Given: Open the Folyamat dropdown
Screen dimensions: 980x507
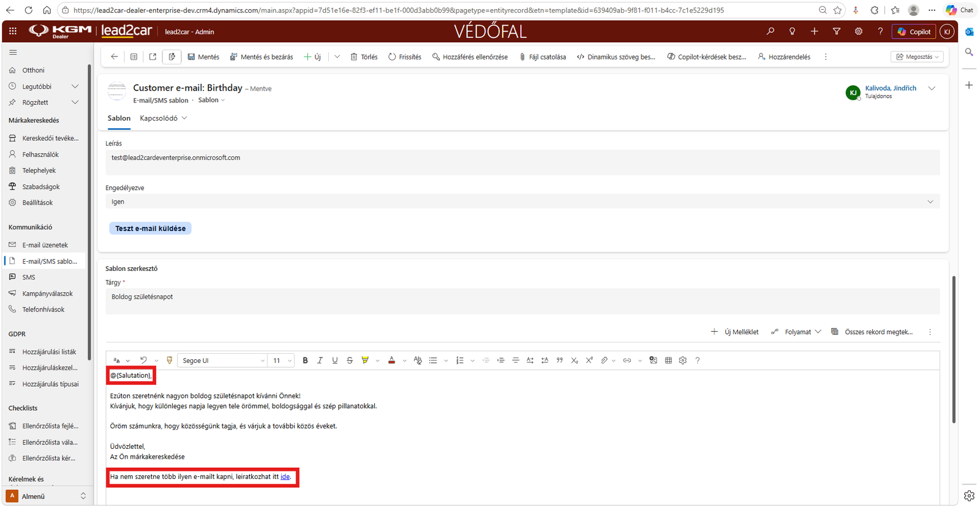Looking at the screenshot, I should pos(796,332).
